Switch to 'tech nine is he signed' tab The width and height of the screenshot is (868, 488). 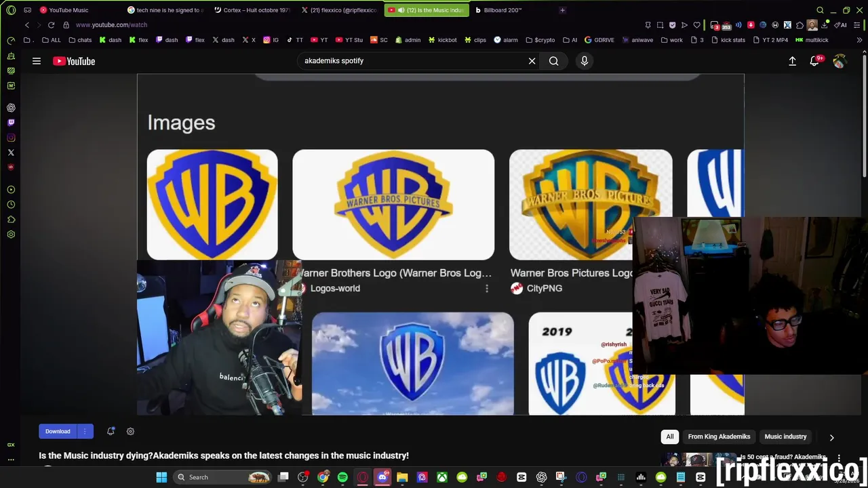click(x=166, y=10)
